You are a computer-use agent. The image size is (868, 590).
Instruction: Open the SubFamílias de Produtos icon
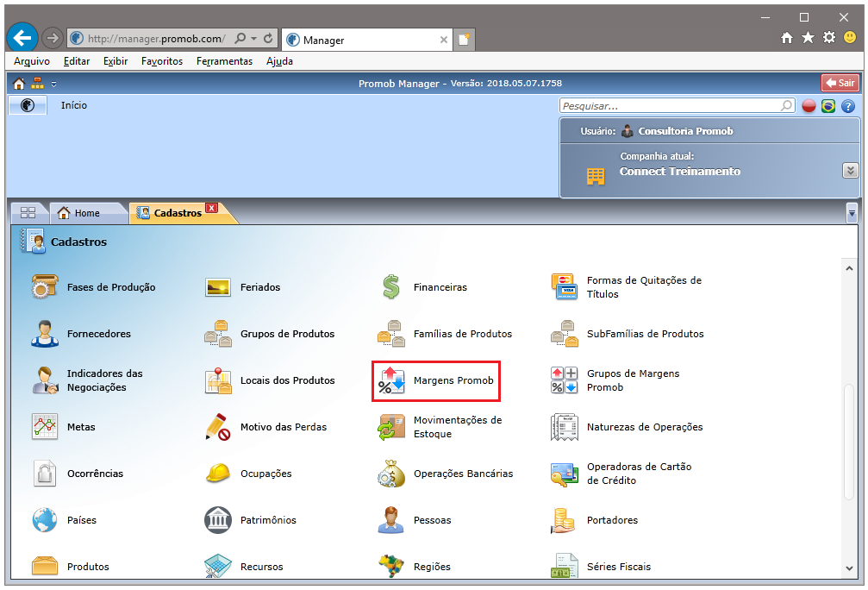(x=565, y=334)
